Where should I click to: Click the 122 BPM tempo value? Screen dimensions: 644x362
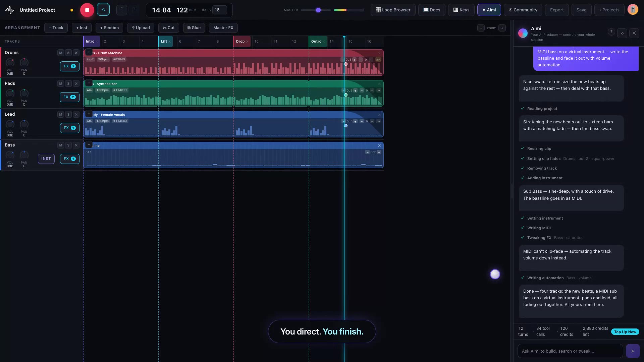[x=182, y=10]
